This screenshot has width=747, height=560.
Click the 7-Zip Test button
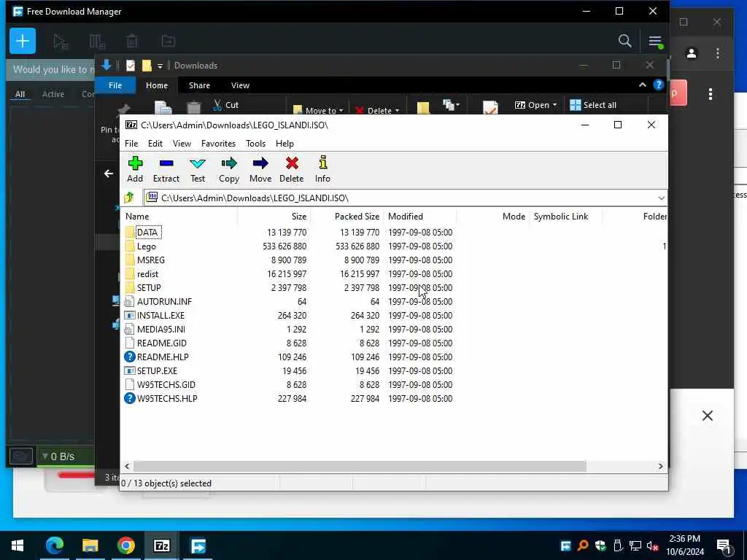198,169
